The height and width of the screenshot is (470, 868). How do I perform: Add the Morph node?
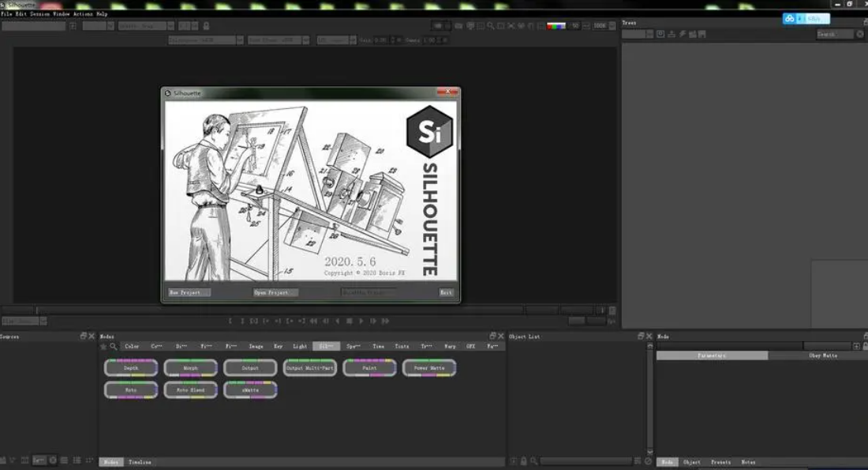pyautogui.click(x=190, y=368)
